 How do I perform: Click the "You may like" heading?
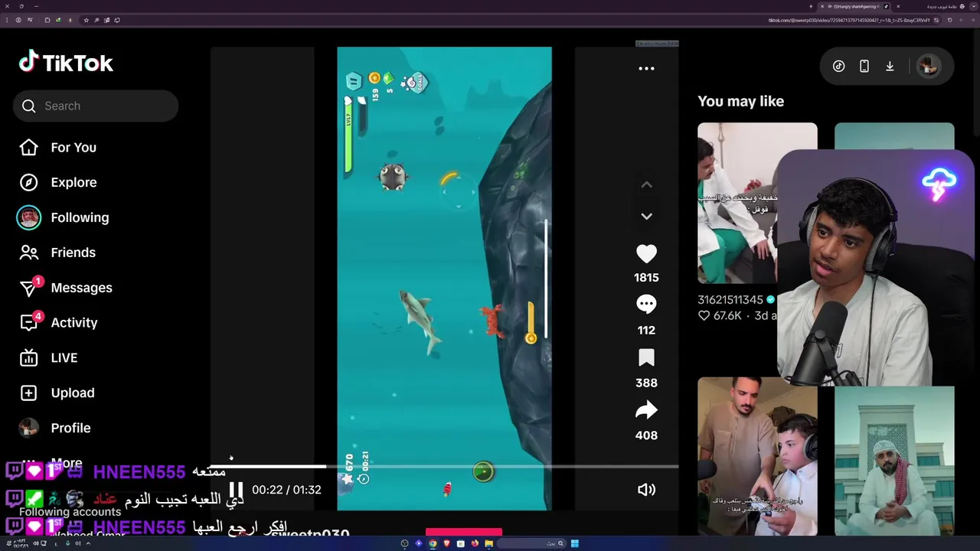tap(740, 101)
